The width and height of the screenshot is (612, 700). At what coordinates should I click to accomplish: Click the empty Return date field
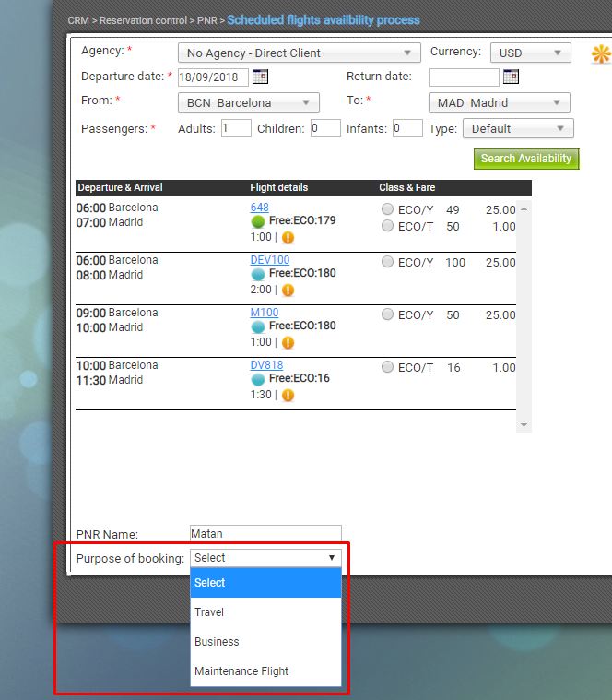464,77
